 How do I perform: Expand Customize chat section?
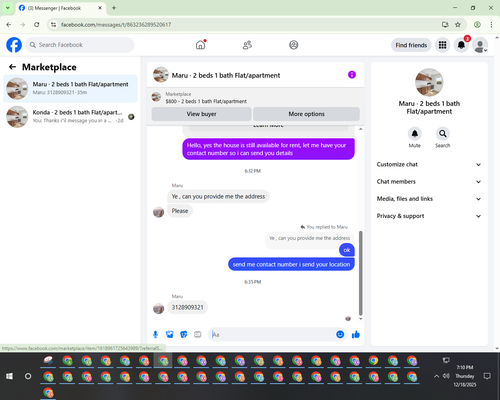point(429,164)
